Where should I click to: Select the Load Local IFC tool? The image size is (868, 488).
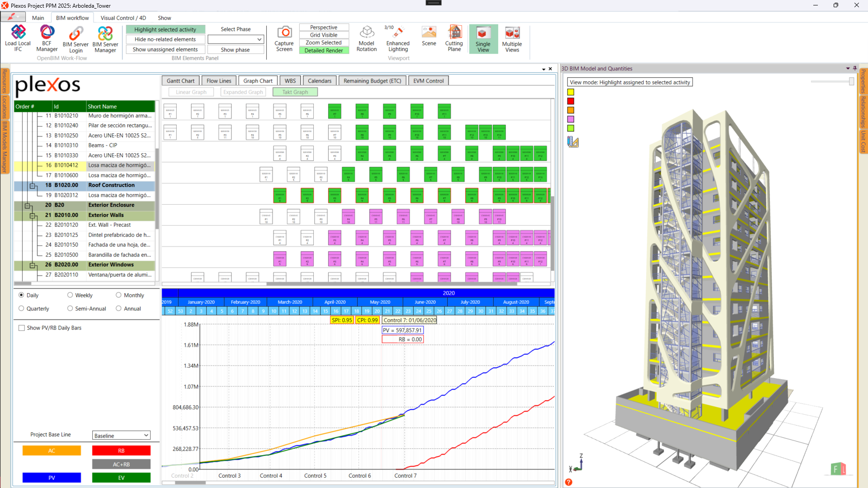point(17,39)
